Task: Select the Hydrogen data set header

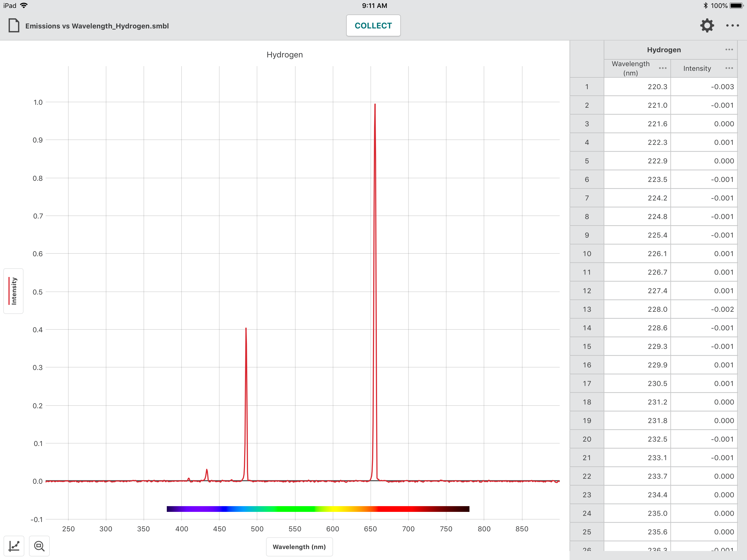Action: [x=664, y=50]
